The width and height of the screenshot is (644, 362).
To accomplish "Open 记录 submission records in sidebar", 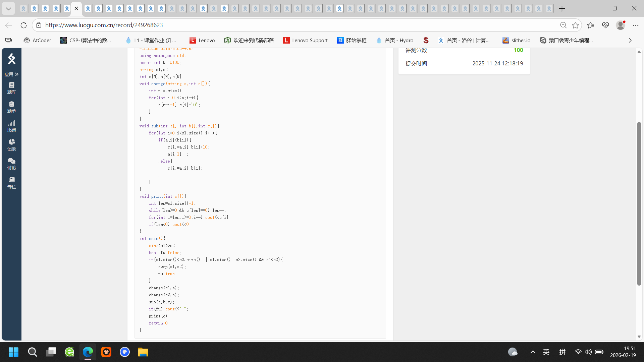I will tap(11, 145).
